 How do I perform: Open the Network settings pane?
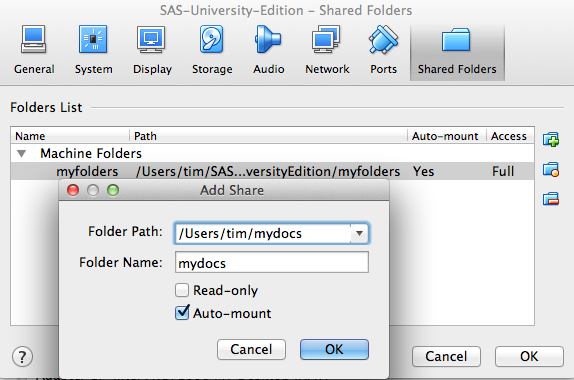[327, 50]
